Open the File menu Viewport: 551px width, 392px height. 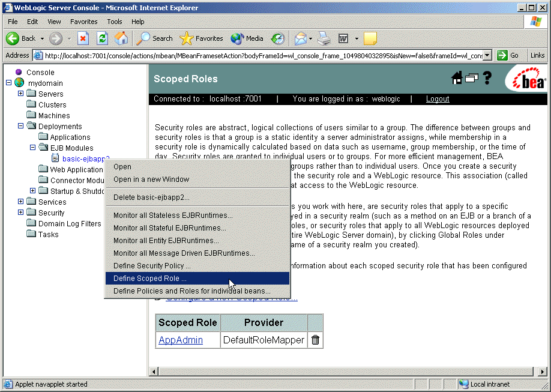13,22
